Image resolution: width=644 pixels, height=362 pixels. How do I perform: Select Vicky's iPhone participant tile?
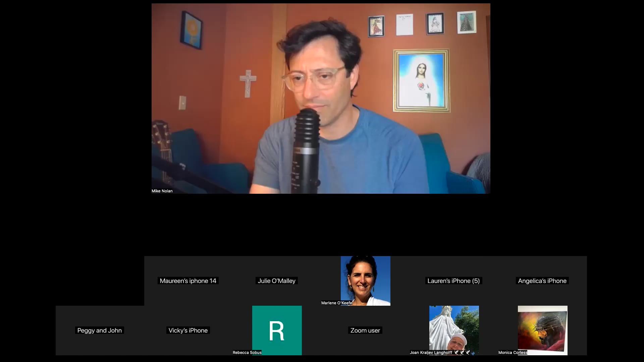[x=188, y=330]
